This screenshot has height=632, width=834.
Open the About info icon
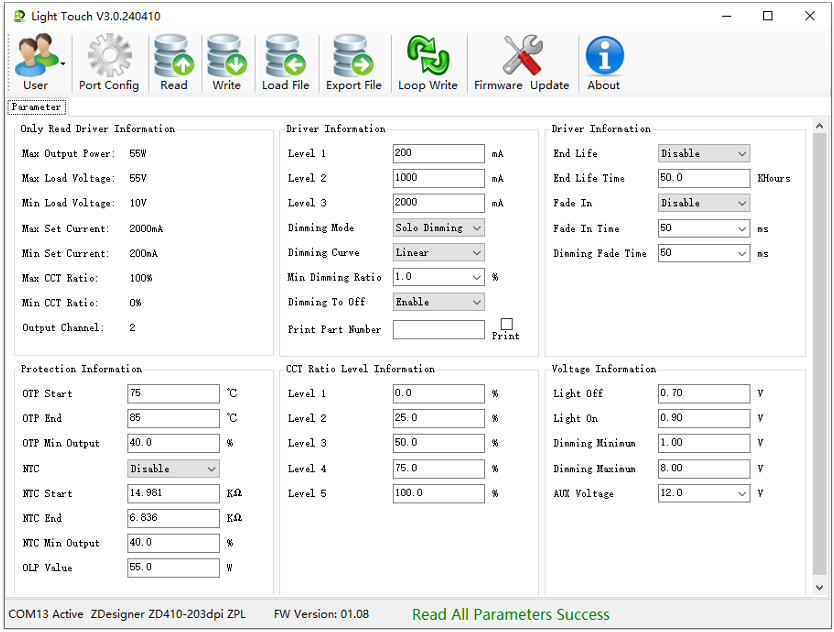pyautogui.click(x=604, y=56)
